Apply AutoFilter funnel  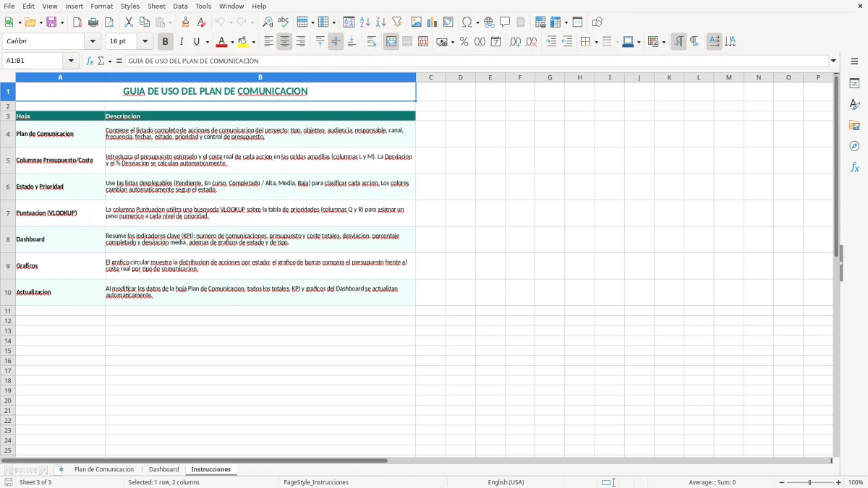pyautogui.click(x=397, y=22)
